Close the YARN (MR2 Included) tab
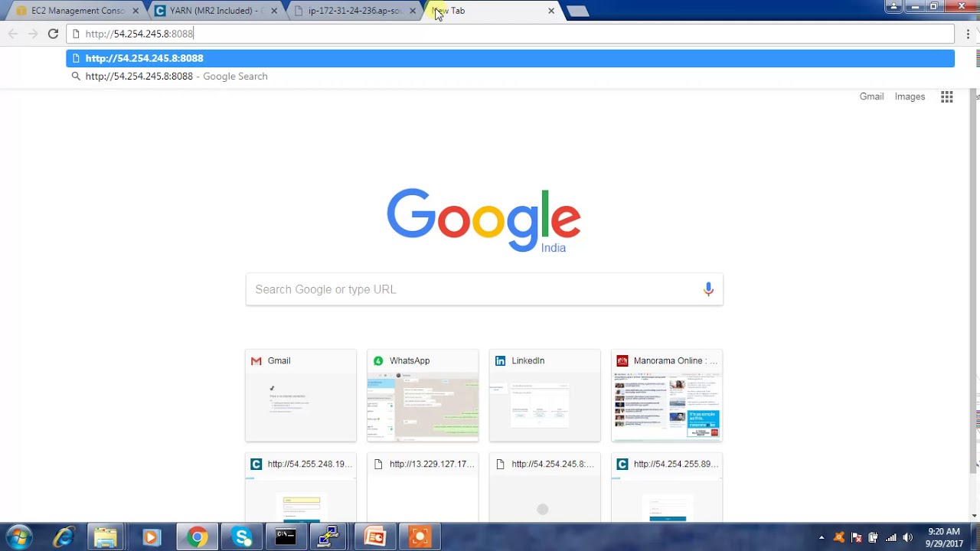The width and height of the screenshot is (980, 551). (274, 11)
